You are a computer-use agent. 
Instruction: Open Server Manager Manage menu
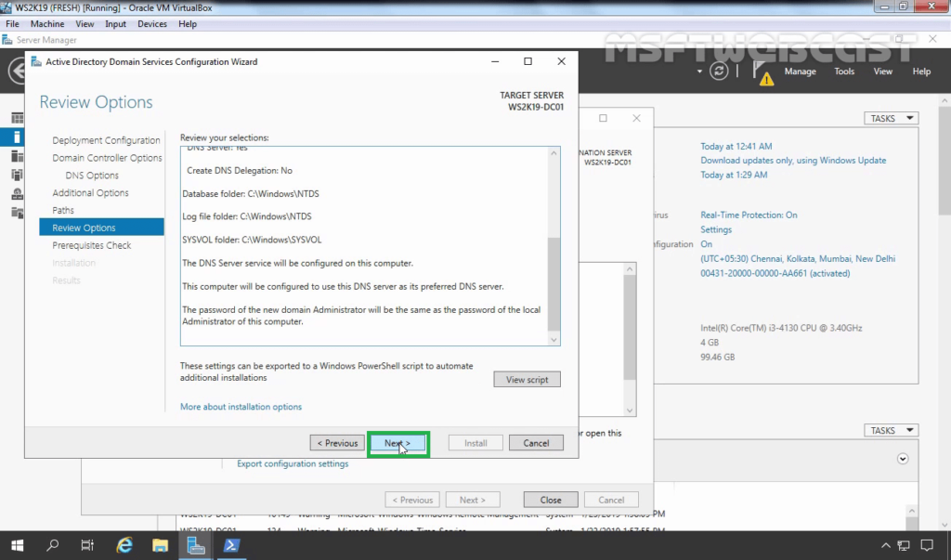click(800, 72)
